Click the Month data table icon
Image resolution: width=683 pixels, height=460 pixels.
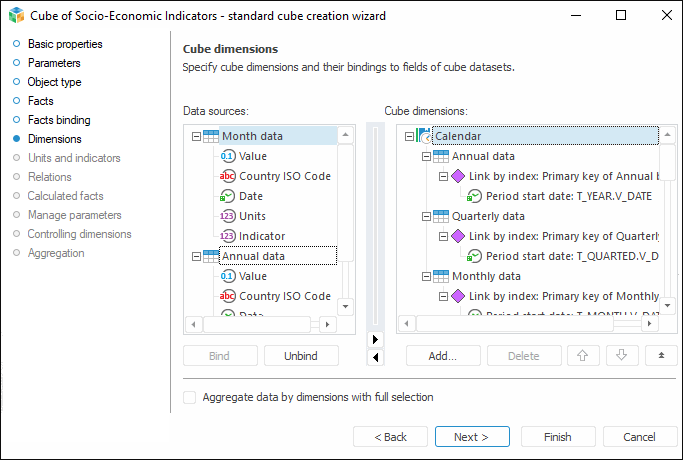point(211,136)
